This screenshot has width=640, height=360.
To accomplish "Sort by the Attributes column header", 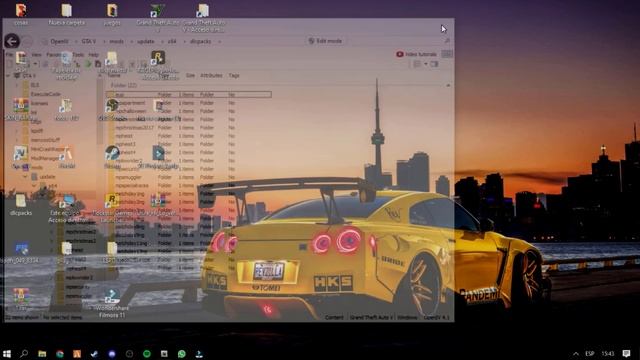I will (x=211, y=76).
